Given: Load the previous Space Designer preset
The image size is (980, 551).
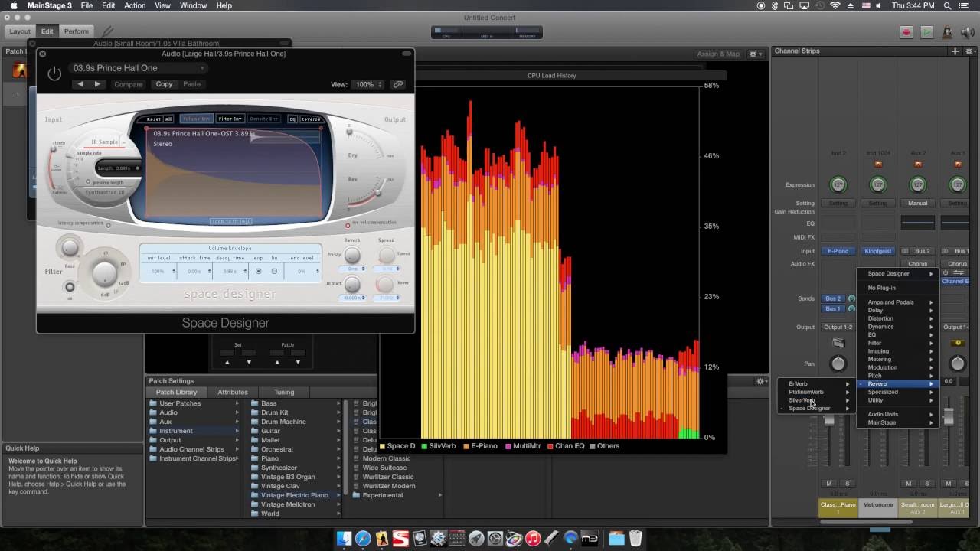Looking at the screenshot, I should tap(81, 84).
